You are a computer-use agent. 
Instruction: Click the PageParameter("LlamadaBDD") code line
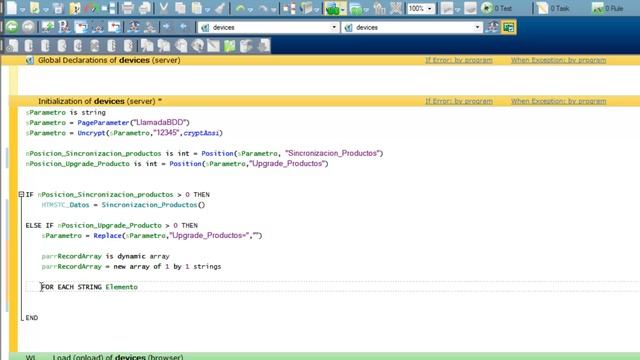(107, 122)
